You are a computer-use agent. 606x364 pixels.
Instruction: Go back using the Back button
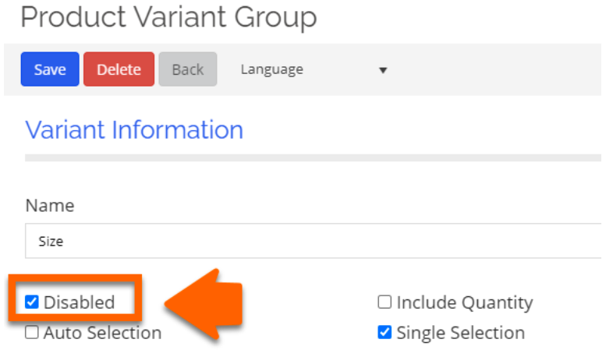point(187,69)
